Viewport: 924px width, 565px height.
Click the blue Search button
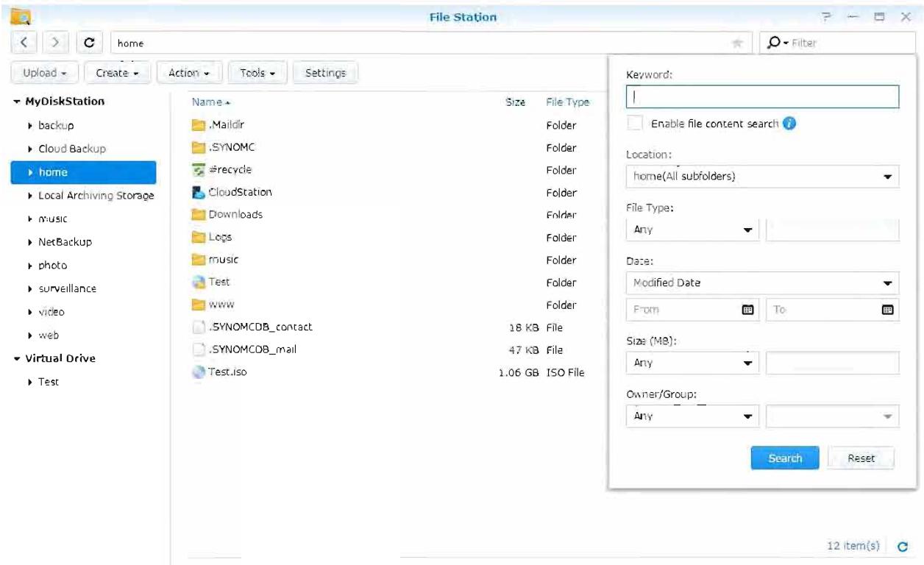click(x=785, y=458)
